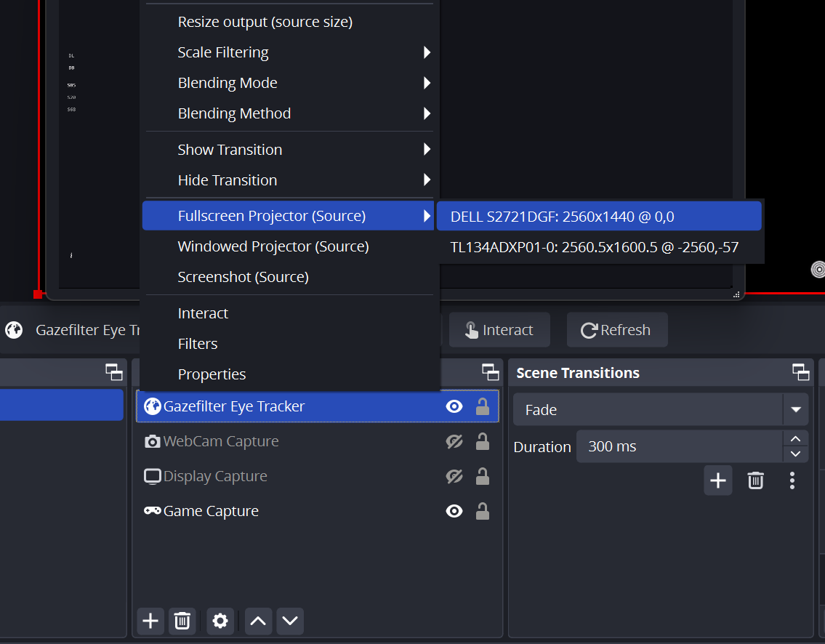Open the Fade transition dropdown

coord(795,409)
